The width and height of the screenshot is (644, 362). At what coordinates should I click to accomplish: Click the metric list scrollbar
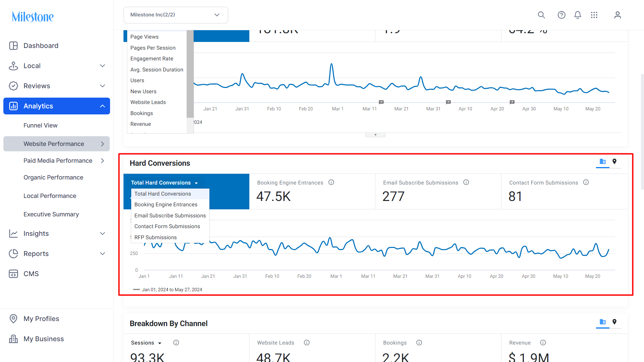190,74
